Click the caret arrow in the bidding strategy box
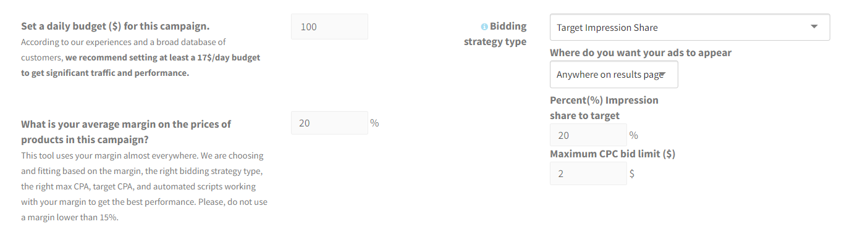 click(814, 27)
